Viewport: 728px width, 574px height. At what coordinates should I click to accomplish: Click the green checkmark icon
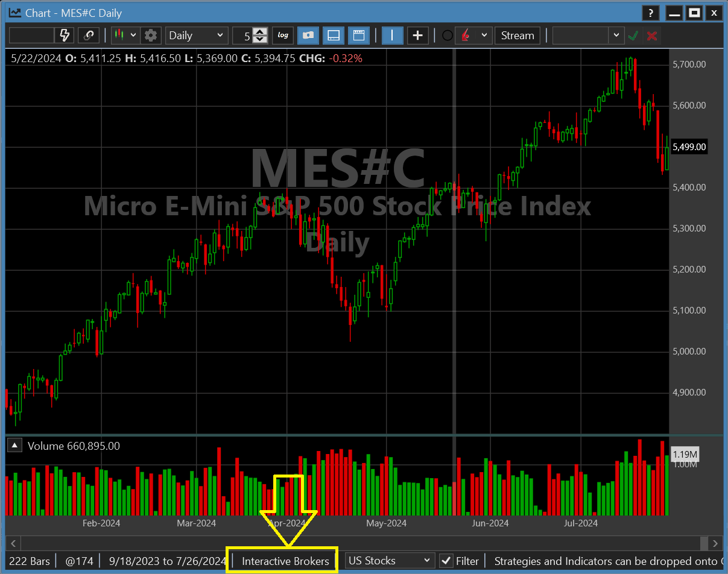coord(633,36)
